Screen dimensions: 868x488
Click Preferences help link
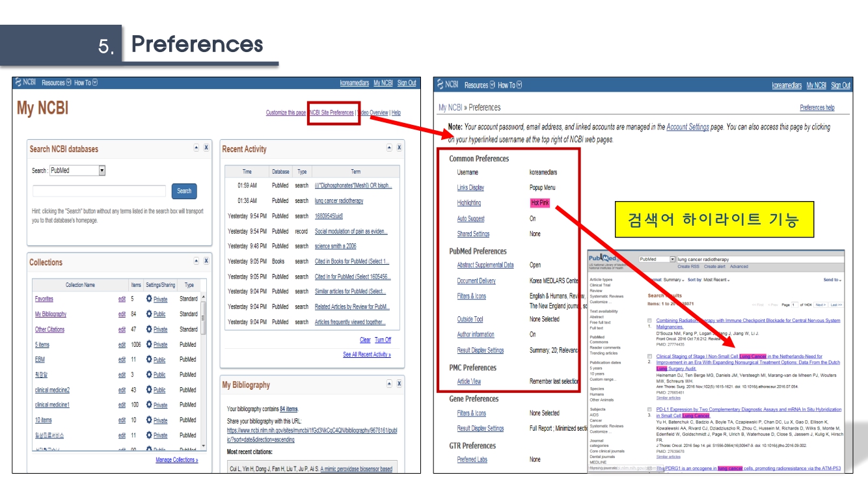pos(817,107)
